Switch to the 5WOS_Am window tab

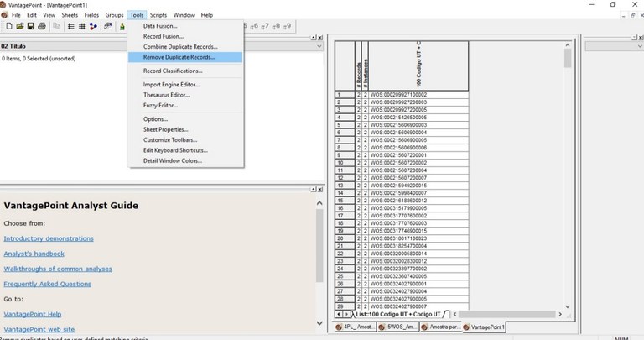click(397, 327)
